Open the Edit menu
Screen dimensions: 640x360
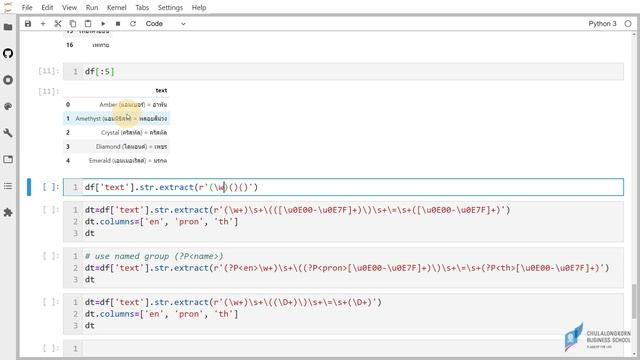pos(47,7)
